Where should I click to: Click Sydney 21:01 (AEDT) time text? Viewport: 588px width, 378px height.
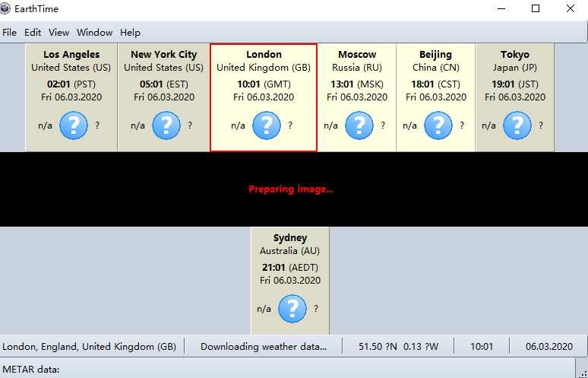coord(290,267)
